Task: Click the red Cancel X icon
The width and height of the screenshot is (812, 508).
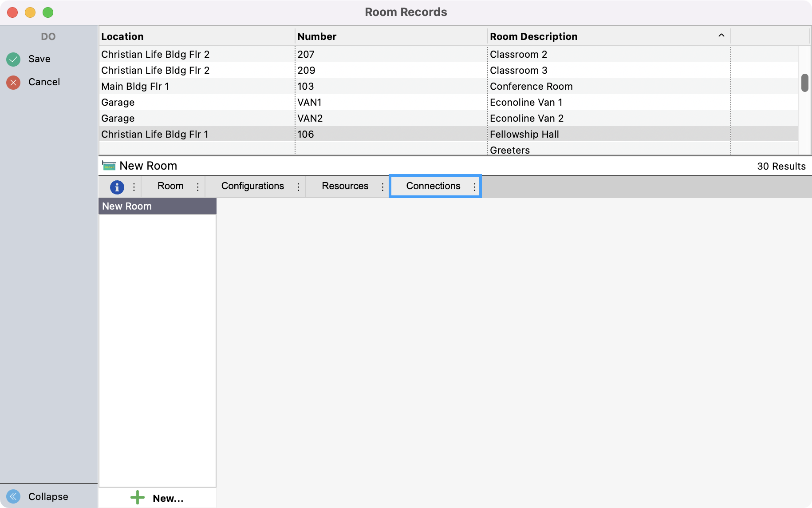Action: point(13,82)
